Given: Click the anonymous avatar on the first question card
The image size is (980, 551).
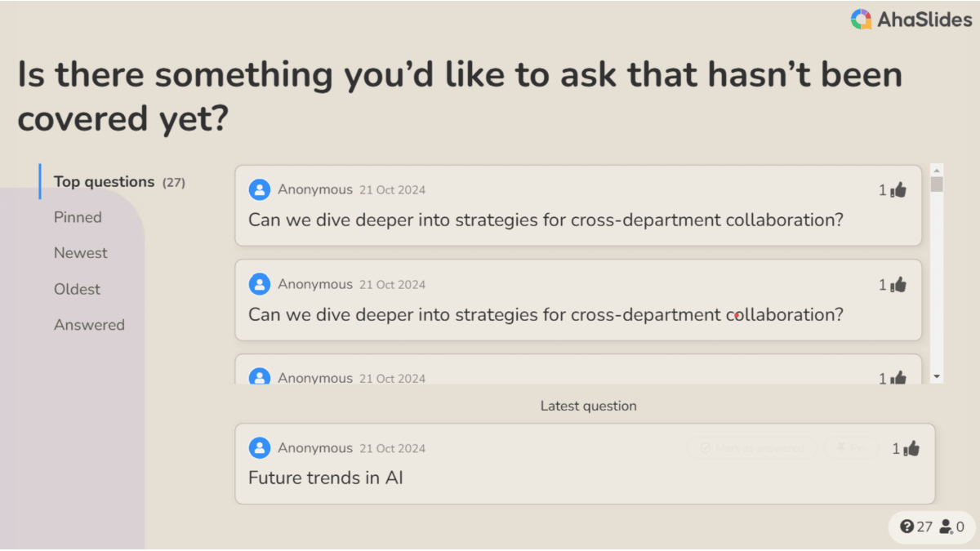Looking at the screenshot, I should pos(260,190).
